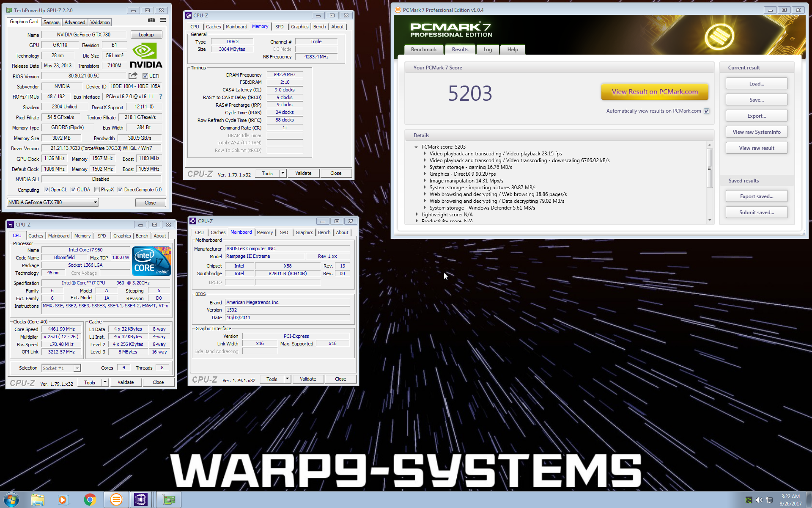Toggle OpenCL computing checkbox
This screenshot has height=508, width=812.
(47, 190)
